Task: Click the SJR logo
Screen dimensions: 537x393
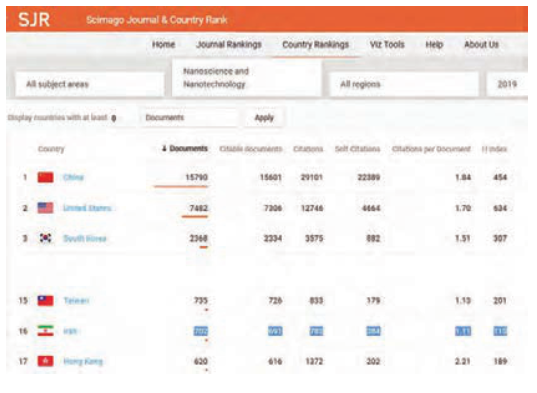Action: point(34,20)
